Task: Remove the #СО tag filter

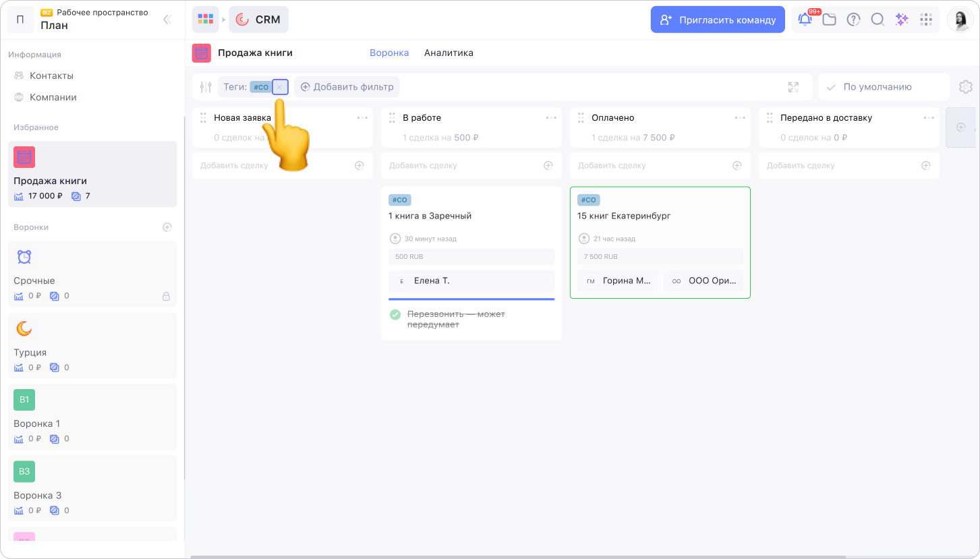Action: [280, 87]
